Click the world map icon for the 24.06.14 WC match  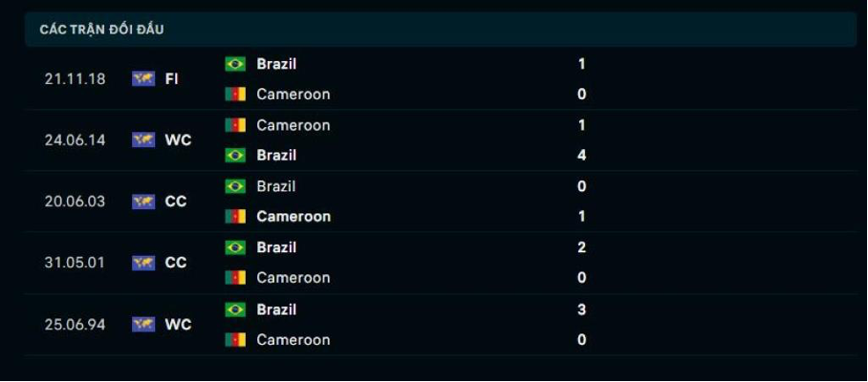point(143,139)
